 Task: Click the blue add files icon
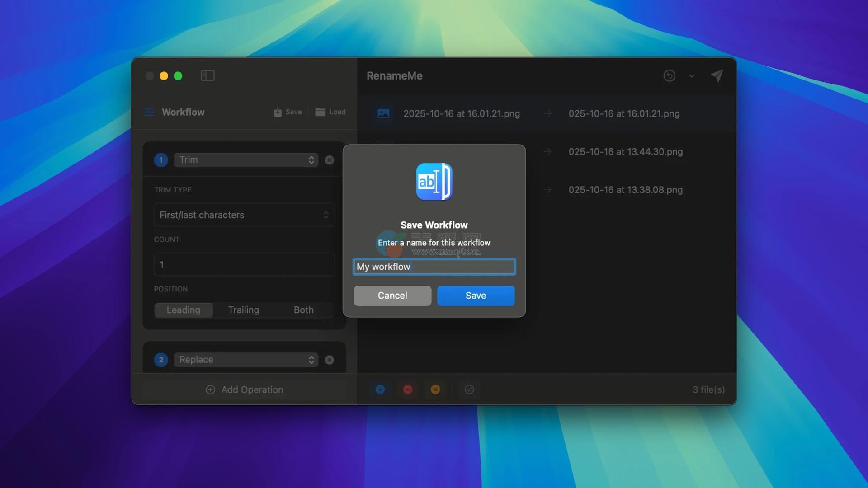(380, 389)
